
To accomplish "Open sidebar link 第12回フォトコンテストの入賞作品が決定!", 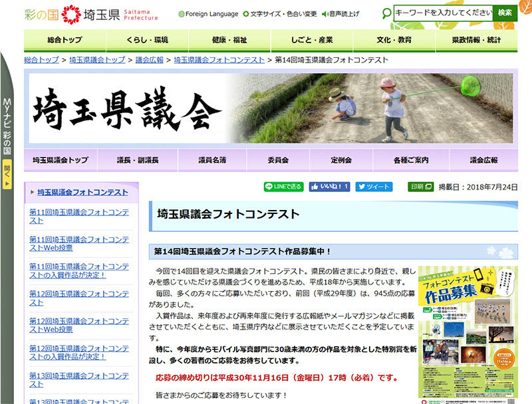I will point(79,352).
